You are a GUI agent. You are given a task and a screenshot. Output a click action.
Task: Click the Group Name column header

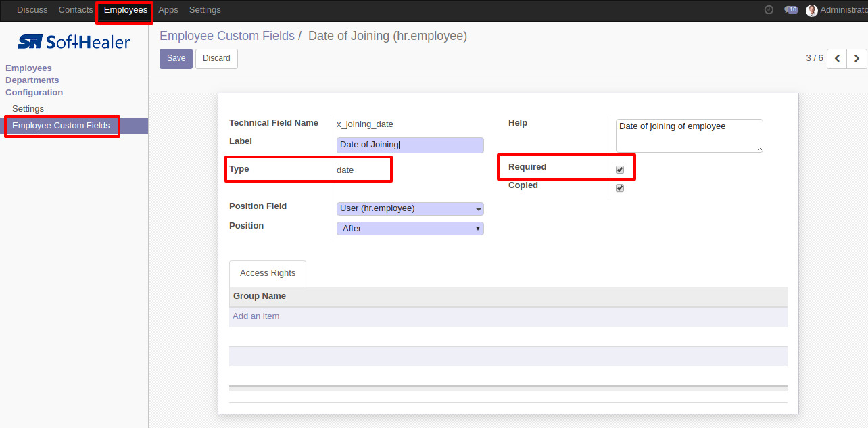[260, 296]
